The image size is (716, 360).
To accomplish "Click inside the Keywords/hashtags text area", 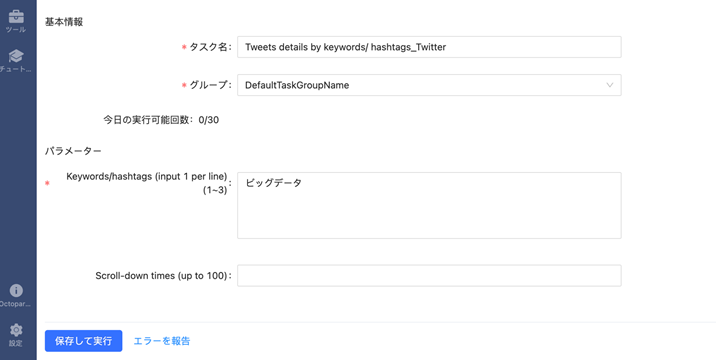I will 429,206.
